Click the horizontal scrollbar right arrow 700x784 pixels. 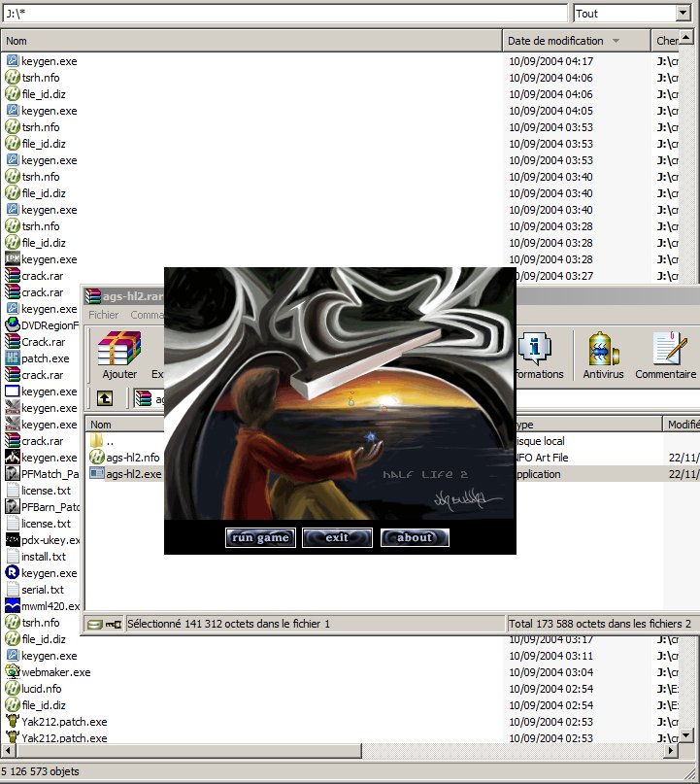(x=671, y=750)
